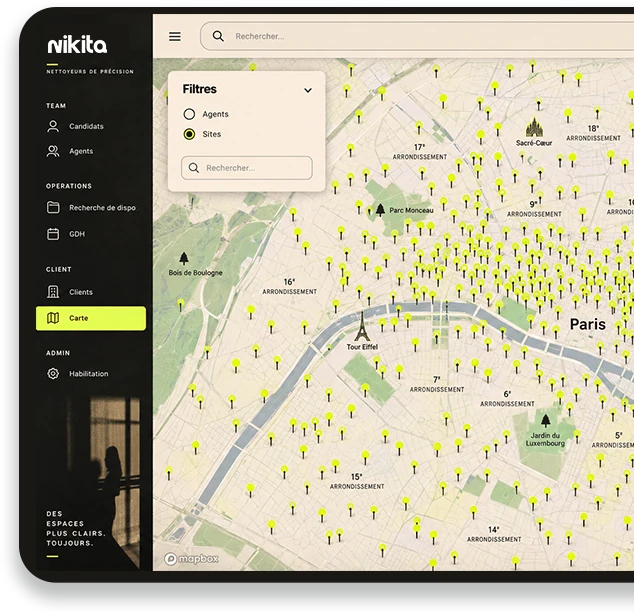Image resolution: width=634 pixels, height=614 pixels.
Task: Click the 17e Arrondissement map label
Action: (420, 152)
